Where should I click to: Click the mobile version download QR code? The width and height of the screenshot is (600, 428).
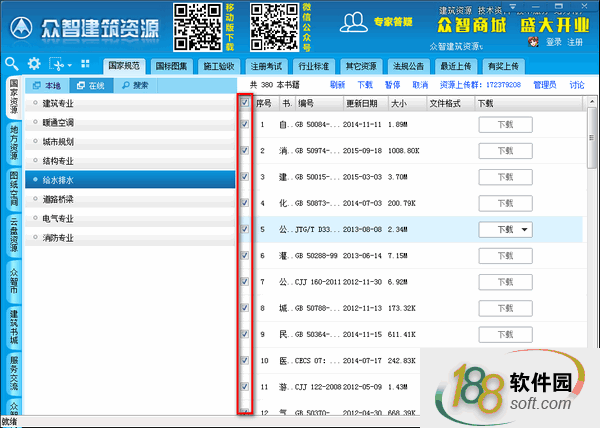tap(197, 27)
